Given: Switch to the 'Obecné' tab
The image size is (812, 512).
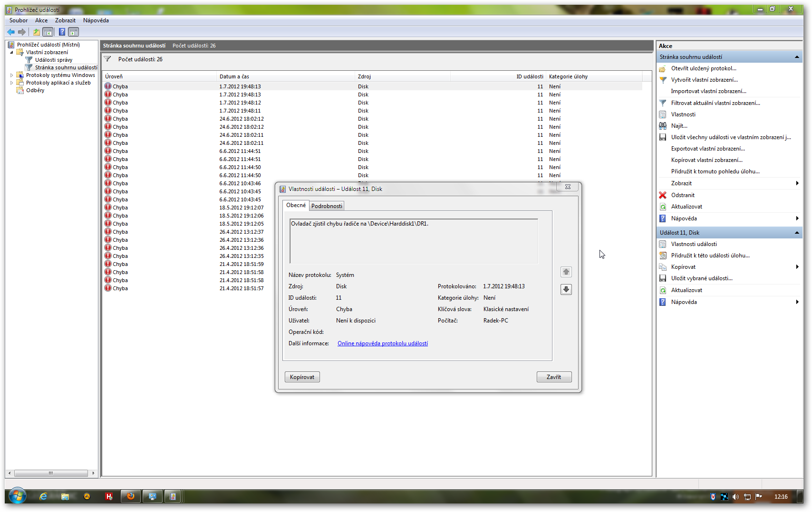Looking at the screenshot, I should pos(296,205).
